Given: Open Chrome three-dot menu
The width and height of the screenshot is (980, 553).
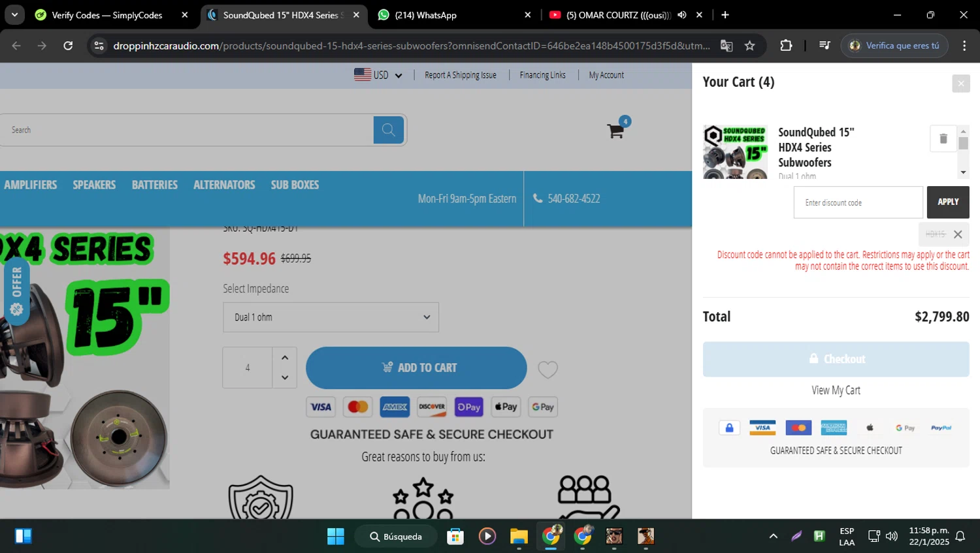Looking at the screenshot, I should tap(964, 46).
